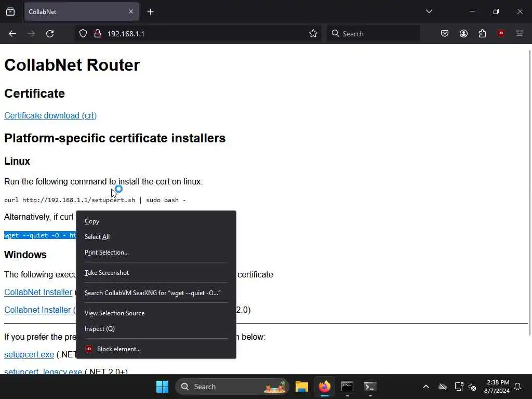The height and width of the screenshot is (399, 532).
Task: Show hidden system tray icons
Action: click(426, 387)
